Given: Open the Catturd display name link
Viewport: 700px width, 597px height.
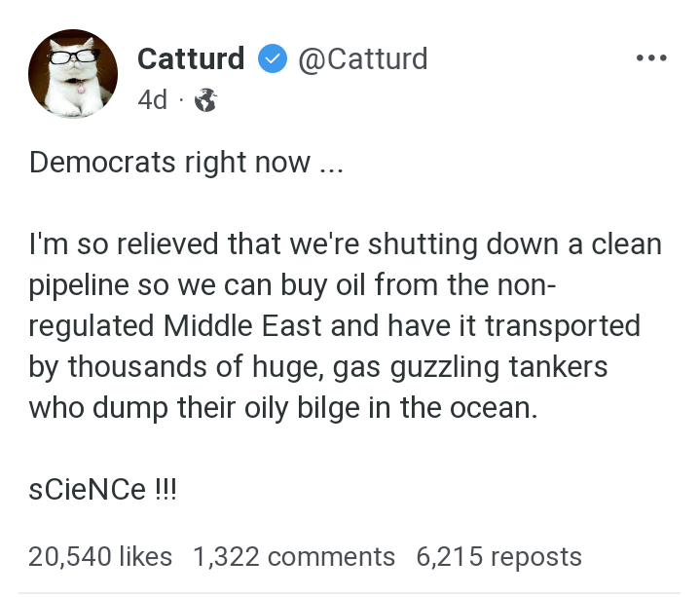Looking at the screenshot, I should [x=191, y=59].
